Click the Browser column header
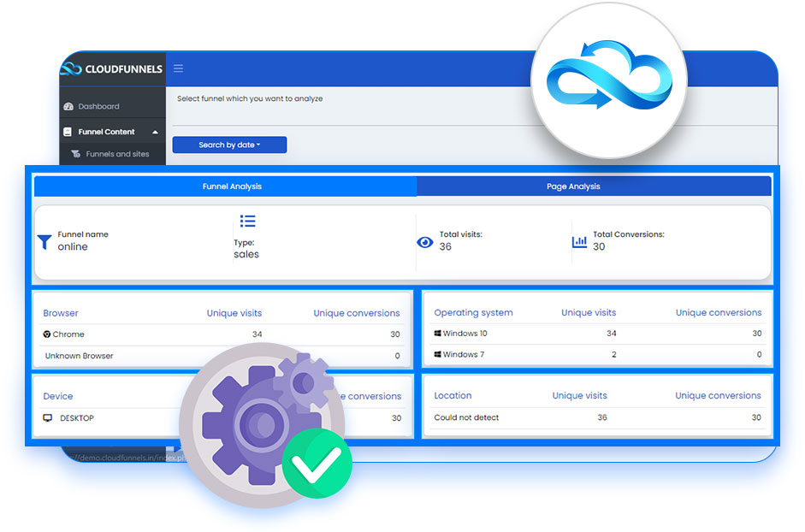The height and width of the screenshot is (532, 805). (61, 313)
